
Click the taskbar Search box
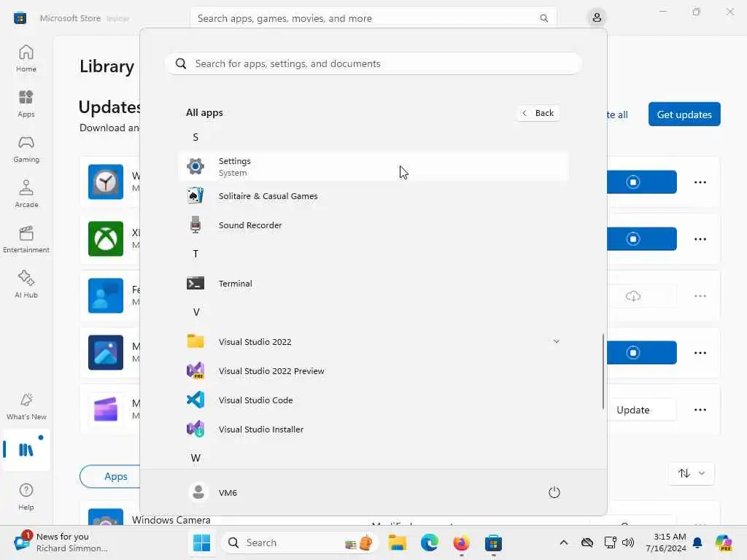click(299, 542)
